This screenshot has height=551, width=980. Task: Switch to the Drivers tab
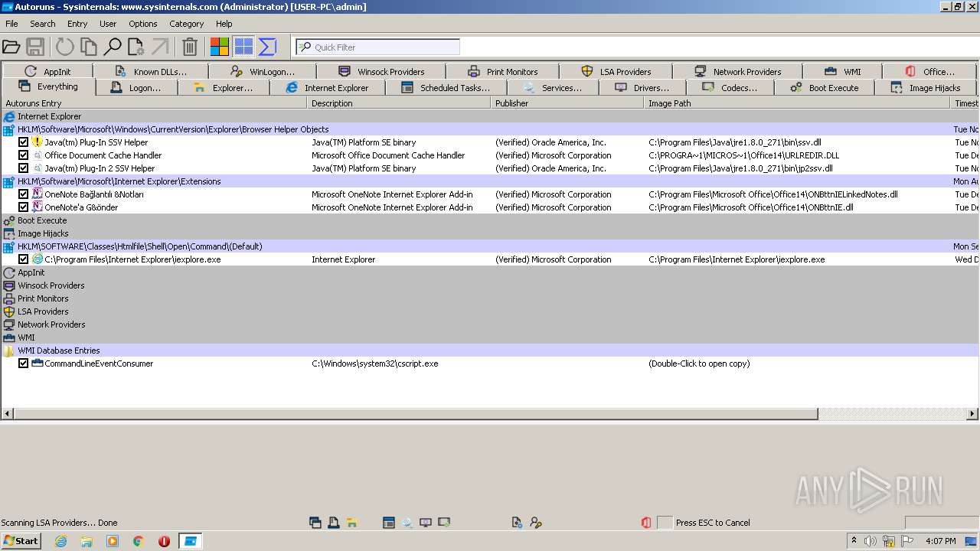coord(643,88)
